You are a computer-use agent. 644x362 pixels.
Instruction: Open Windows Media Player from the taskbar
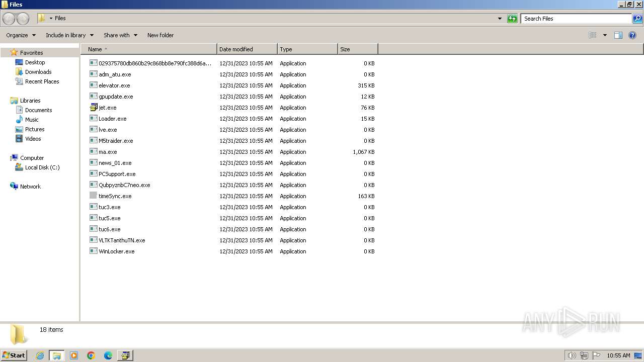74,355
